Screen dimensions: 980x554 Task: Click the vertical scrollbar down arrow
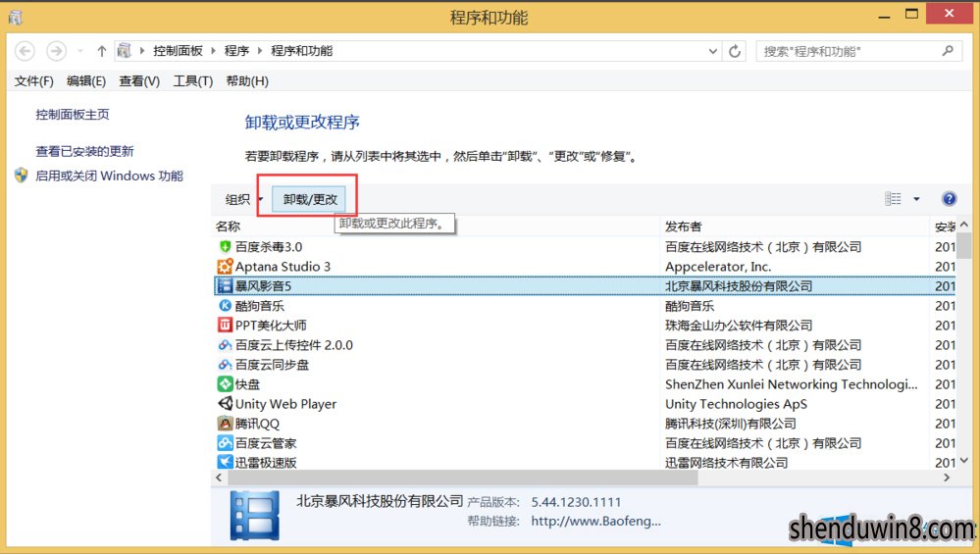[x=964, y=460]
